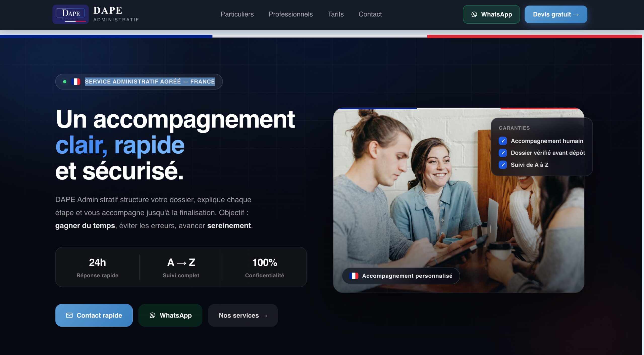Click the French flag in service badge
The width and height of the screenshot is (644, 355).
pyautogui.click(x=76, y=81)
